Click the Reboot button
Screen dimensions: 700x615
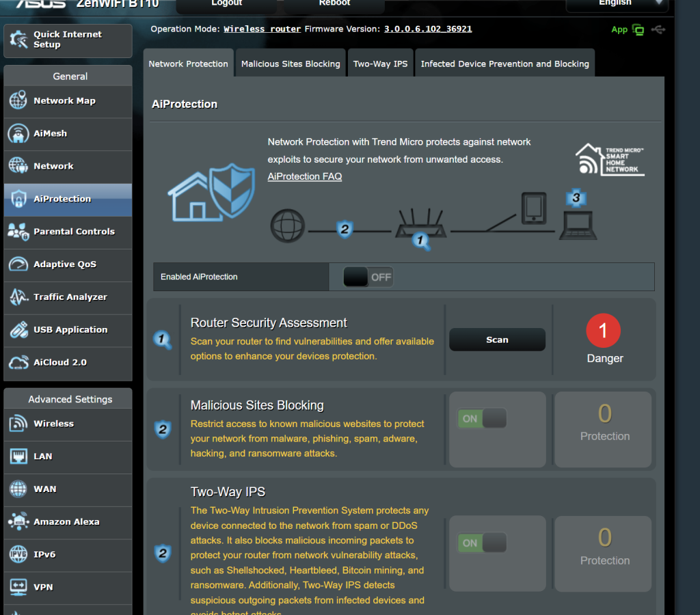[334, 4]
